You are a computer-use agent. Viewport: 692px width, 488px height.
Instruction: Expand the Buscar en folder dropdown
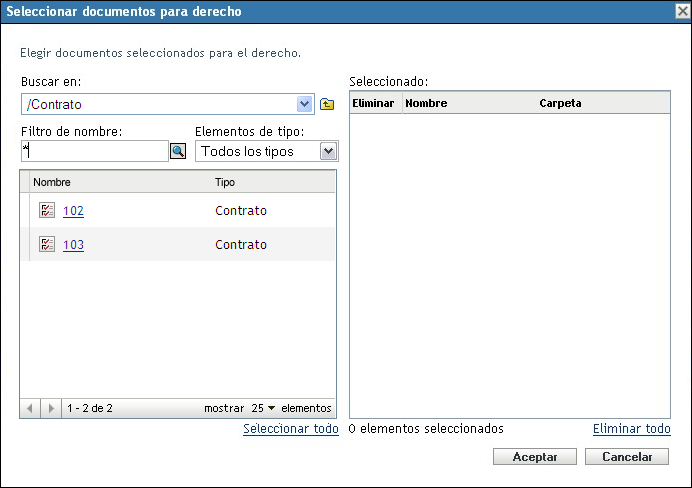click(305, 104)
